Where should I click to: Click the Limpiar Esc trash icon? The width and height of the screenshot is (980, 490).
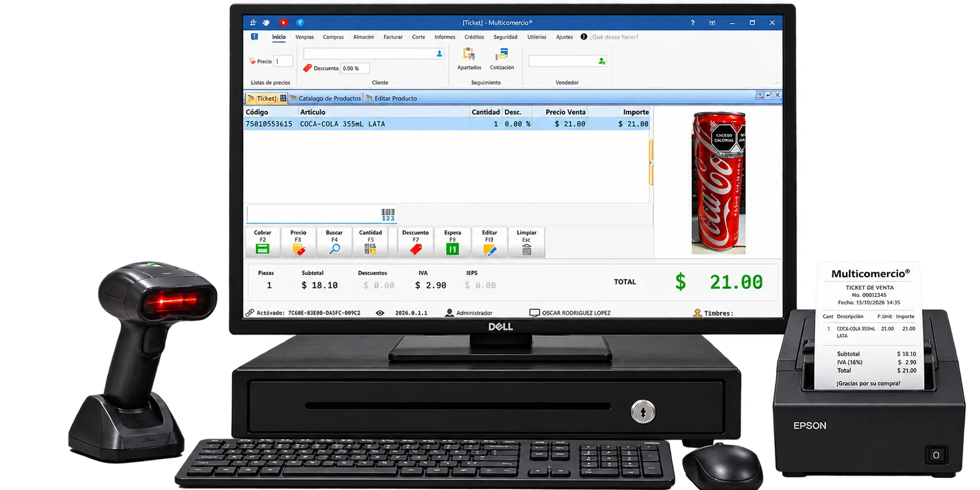tap(526, 250)
